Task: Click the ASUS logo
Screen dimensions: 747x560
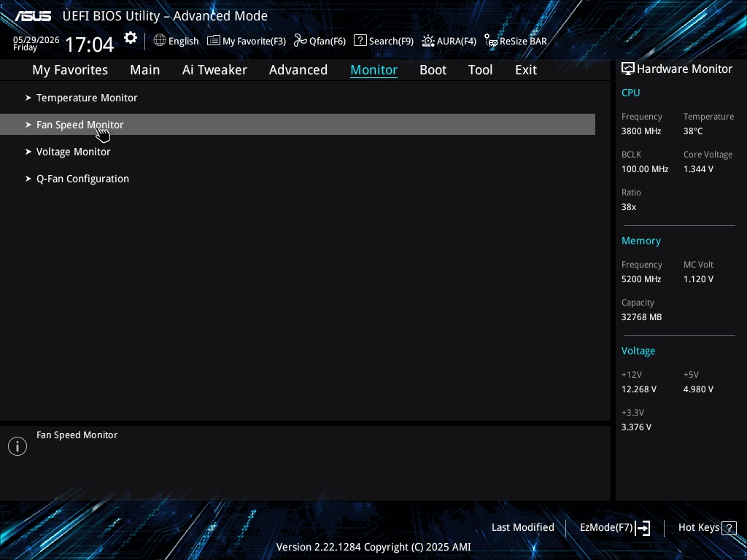Action: pyautogui.click(x=33, y=16)
